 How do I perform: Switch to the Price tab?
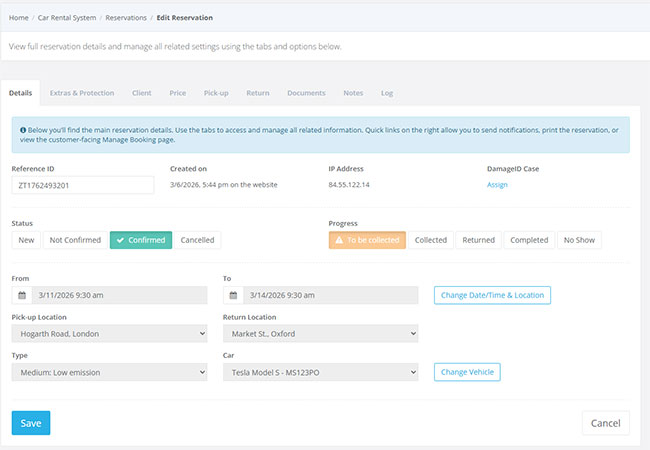(177, 93)
